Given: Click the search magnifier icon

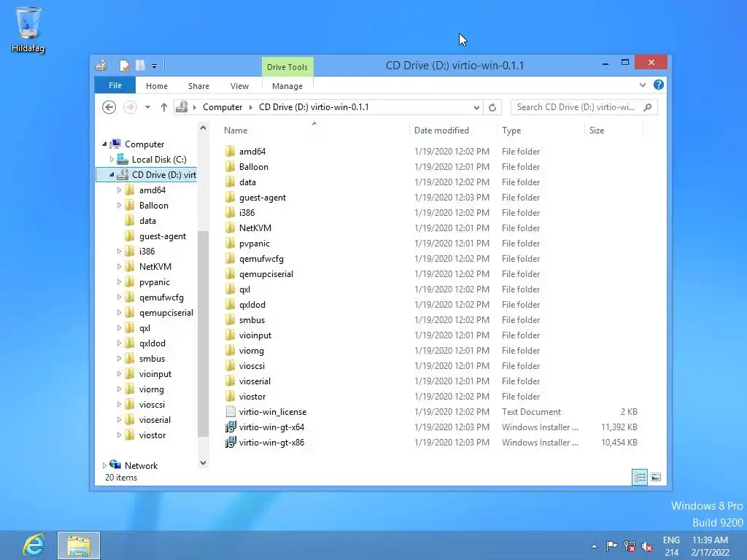Looking at the screenshot, I should tap(648, 107).
